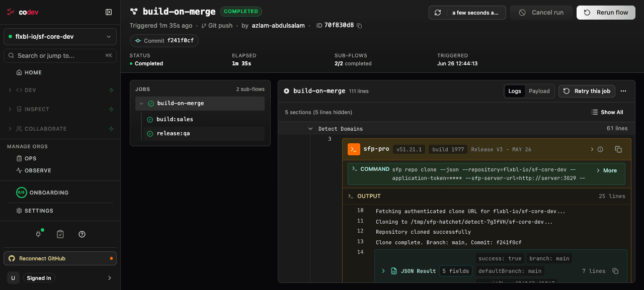Screen dimensions: 644x290
Task: Focus the Search or jump to field
Action: [x=60, y=55]
